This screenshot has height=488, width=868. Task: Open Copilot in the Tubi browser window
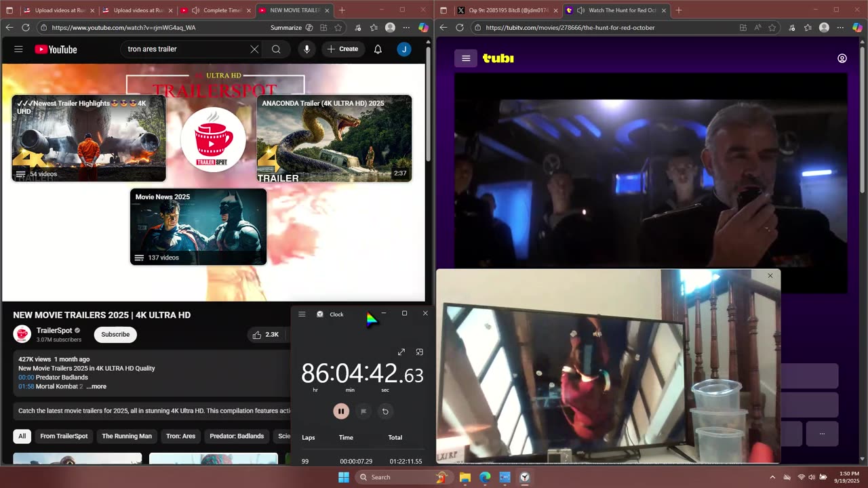click(858, 28)
